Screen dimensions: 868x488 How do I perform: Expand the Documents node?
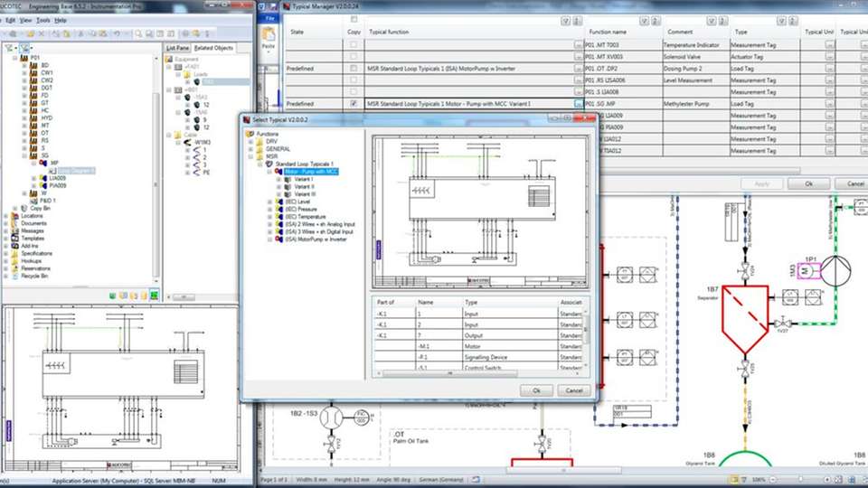tap(6, 223)
